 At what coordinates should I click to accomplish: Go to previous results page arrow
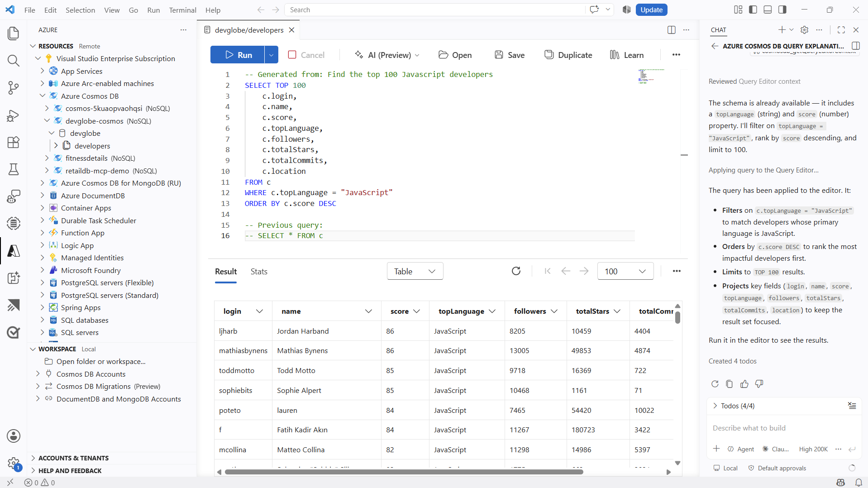pos(566,271)
